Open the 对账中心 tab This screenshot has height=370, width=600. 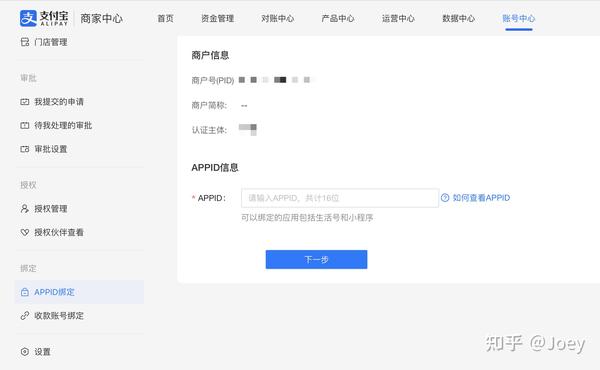pos(278,18)
